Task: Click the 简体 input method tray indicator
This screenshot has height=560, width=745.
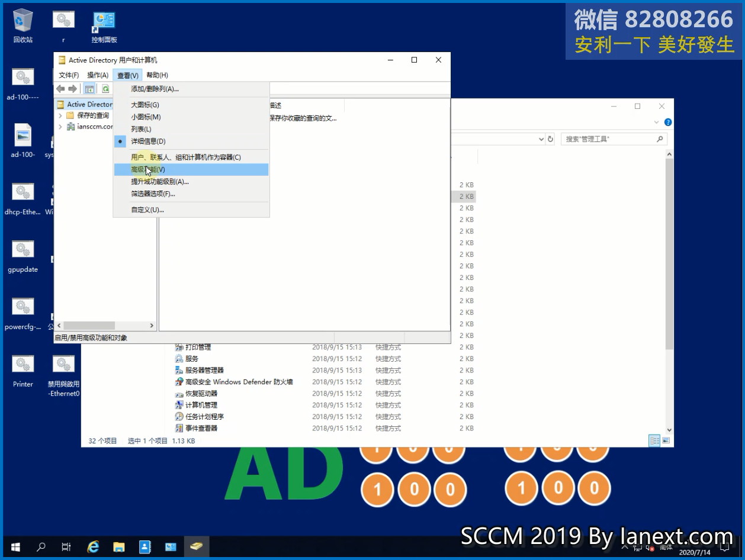Action: 666,547
